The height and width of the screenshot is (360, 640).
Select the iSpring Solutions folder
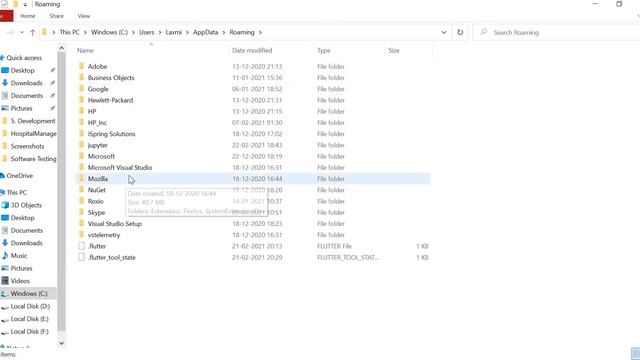(x=111, y=133)
